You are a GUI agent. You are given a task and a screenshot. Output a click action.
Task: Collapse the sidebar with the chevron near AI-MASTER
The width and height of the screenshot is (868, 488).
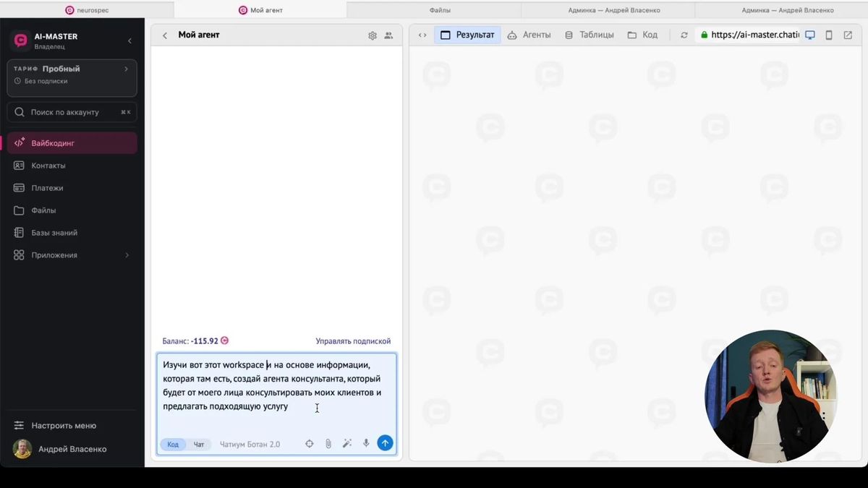pyautogui.click(x=129, y=40)
